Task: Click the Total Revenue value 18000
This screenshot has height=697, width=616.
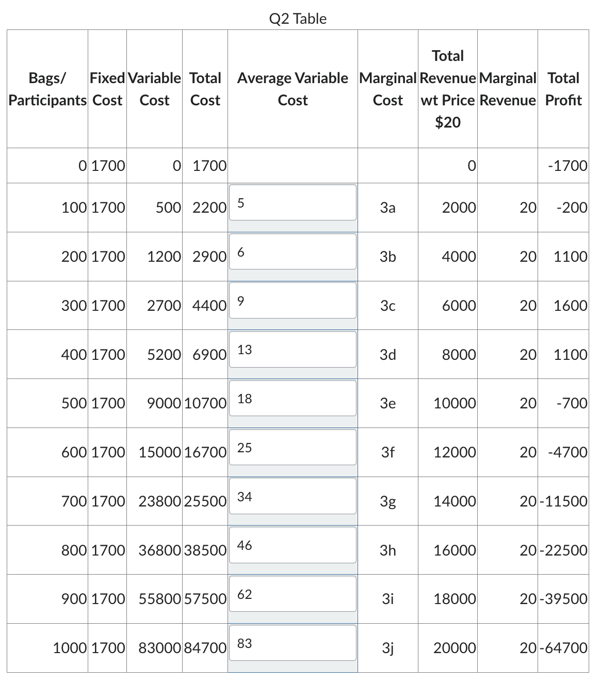Action: pos(455,599)
